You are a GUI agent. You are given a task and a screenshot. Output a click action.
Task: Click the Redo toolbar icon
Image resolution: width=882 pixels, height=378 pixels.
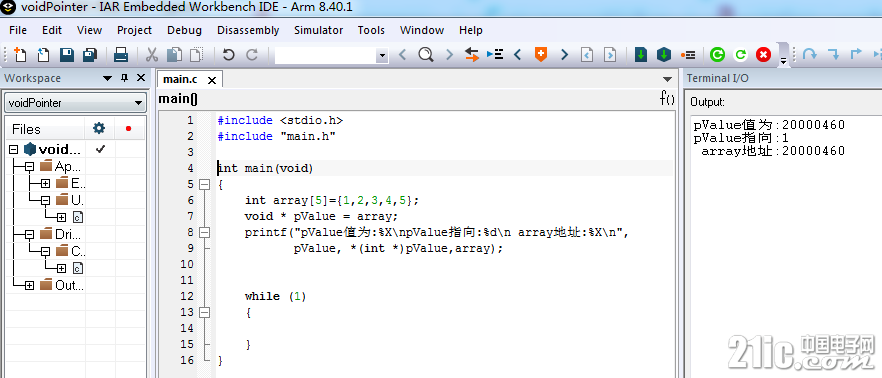click(251, 55)
